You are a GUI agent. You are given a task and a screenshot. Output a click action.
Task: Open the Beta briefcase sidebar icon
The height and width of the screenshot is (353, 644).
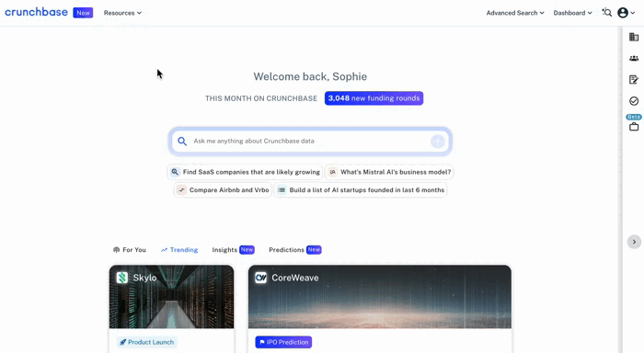634,127
